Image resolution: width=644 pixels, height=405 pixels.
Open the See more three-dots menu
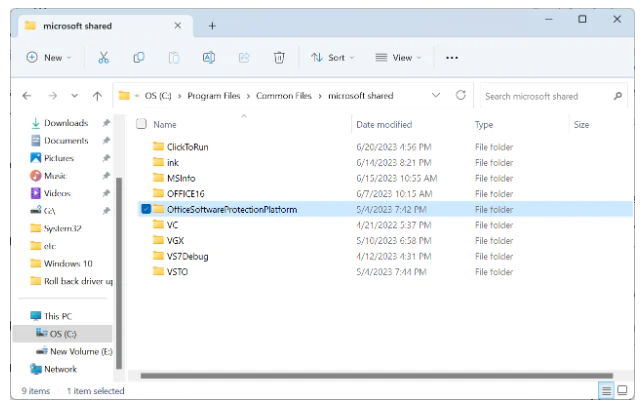[x=452, y=58]
